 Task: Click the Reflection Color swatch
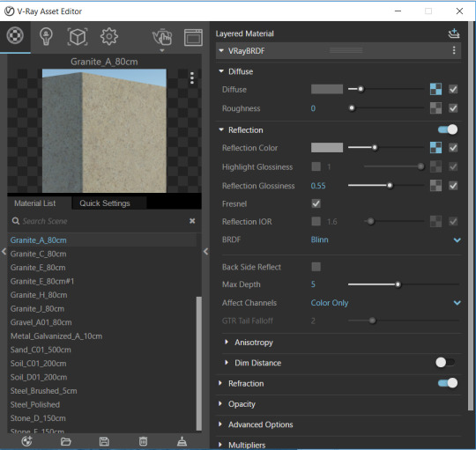click(x=327, y=148)
